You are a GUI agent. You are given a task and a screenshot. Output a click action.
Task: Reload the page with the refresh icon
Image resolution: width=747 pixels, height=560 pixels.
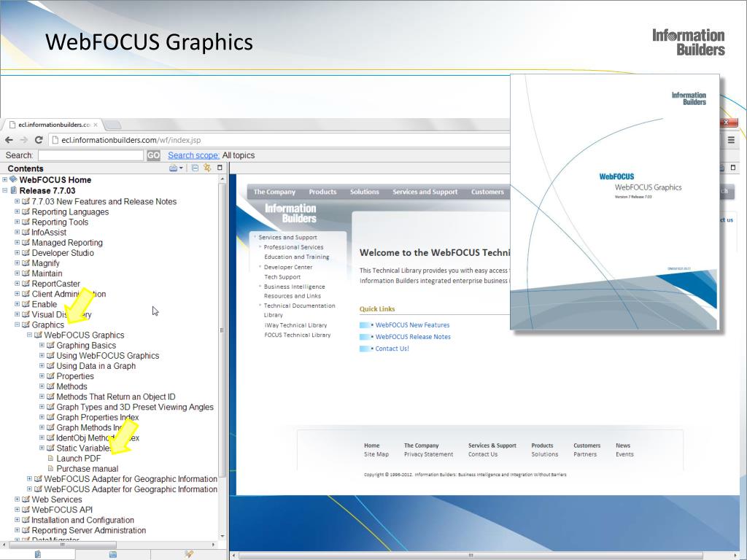39,140
